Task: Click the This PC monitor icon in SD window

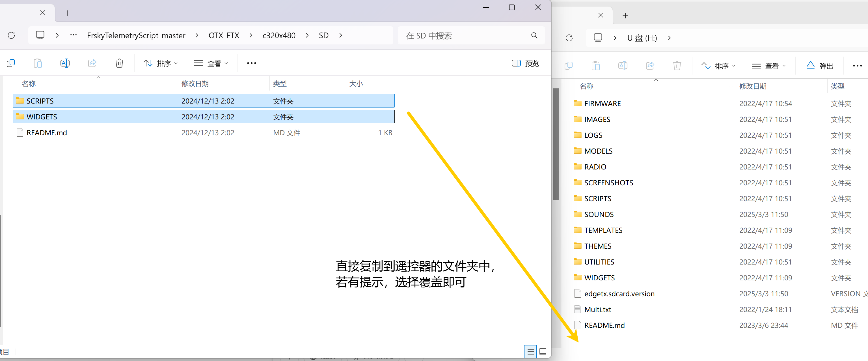Action: point(40,35)
